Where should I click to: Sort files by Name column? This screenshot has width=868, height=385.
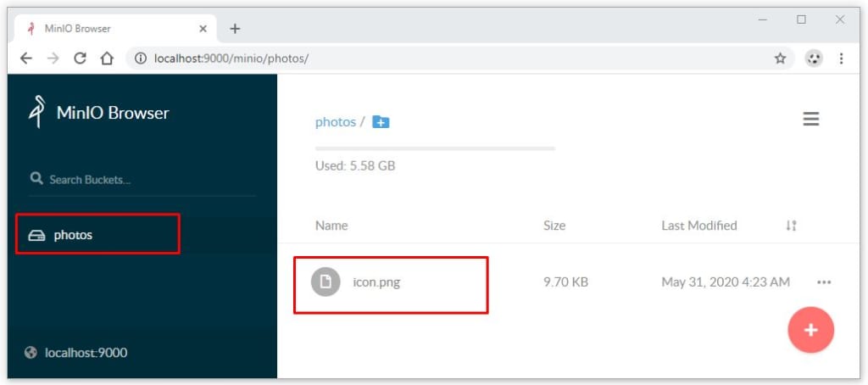click(x=331, y=226)
